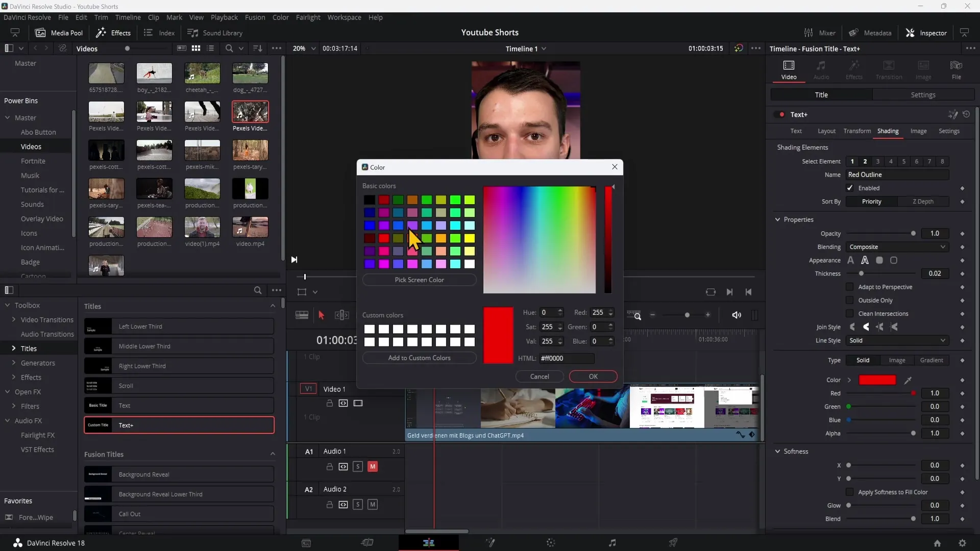This screenshot has width=980, height=551.
Task: Click the Color menu in the menu bar
Action: (x=281, y=17)
